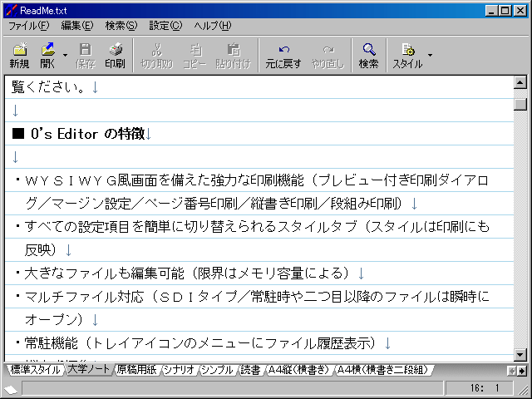532x399 pixels.
Task: Click the vertical scrollbar thumb
Action: point(520,103)
